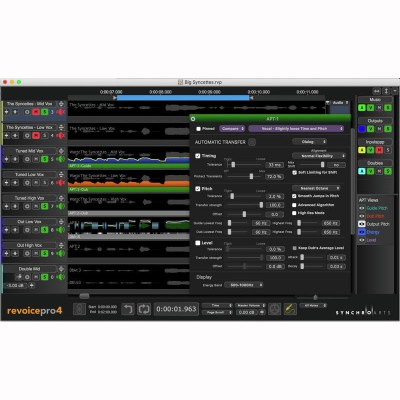Click the record-arm icon on Out Low Vox
The height and width of the screenshot is (400, 400).
pos(27,230)
